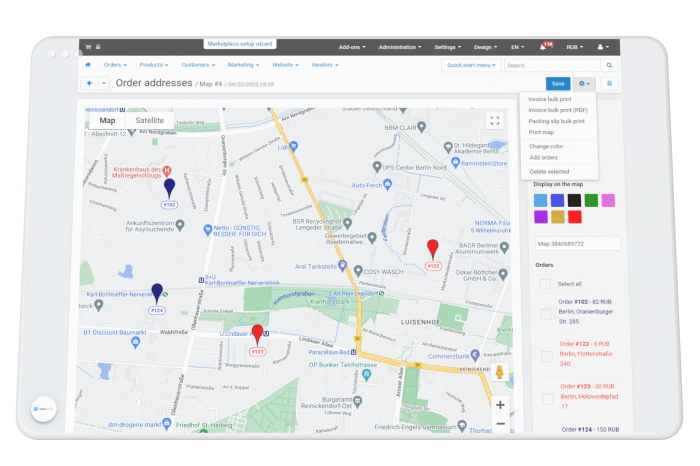This screenshot has height=466, width=700.
Task: Pick the green color swatch
Action: click(592, 200)
